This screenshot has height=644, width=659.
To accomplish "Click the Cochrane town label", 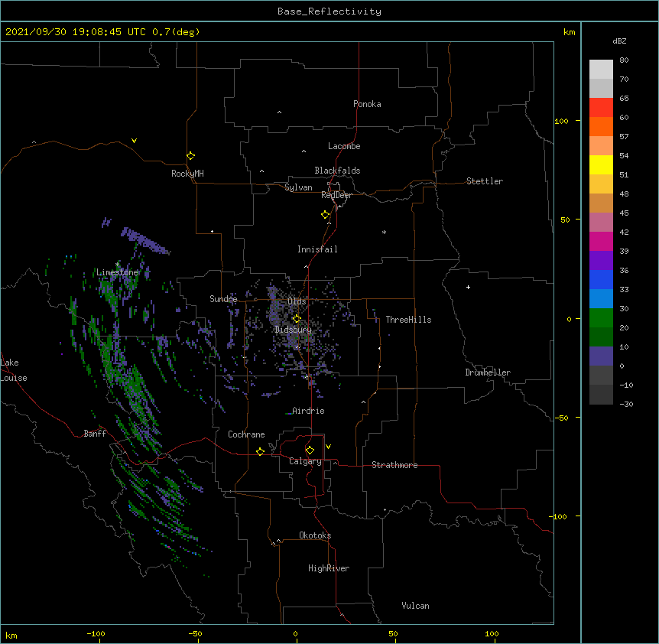I will click(246, 434).
